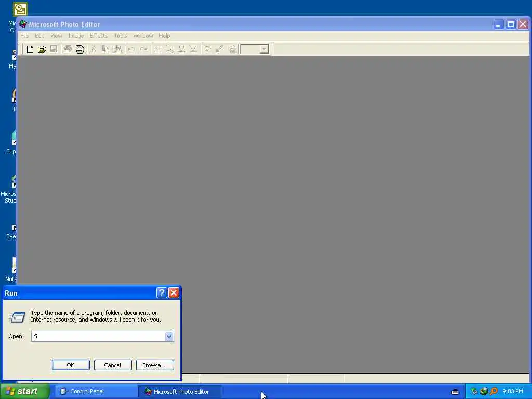Screen dimensions: 532x399
Task: Open the File menu
Action: 24,36
